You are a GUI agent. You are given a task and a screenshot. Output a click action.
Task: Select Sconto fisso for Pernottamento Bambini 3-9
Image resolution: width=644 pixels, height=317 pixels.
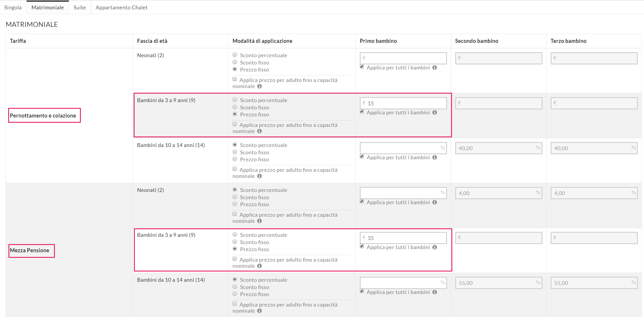235,107
